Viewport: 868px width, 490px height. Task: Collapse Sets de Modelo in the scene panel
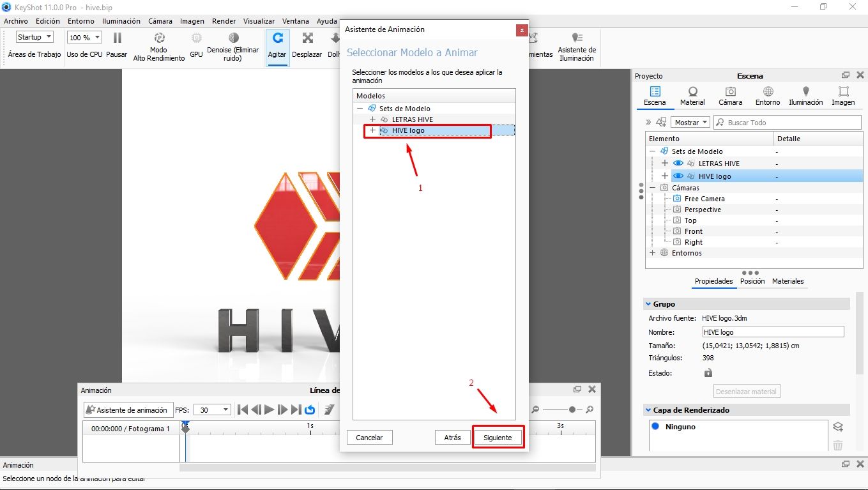[x=653, y=151]
